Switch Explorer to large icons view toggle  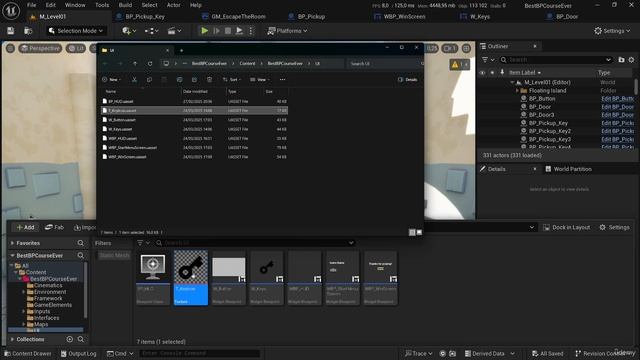pyautogui.click(x=419, y=232)
